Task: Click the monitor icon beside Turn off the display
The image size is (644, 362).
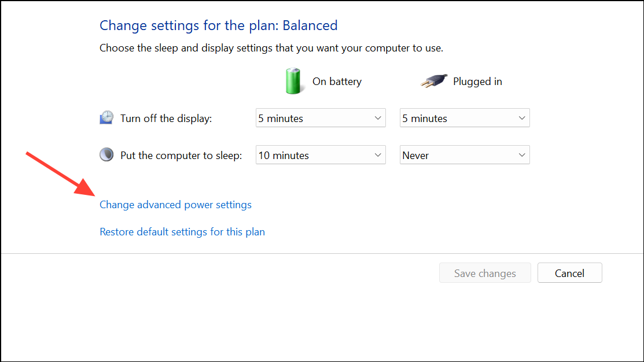Action: click(x=106, y=118)
